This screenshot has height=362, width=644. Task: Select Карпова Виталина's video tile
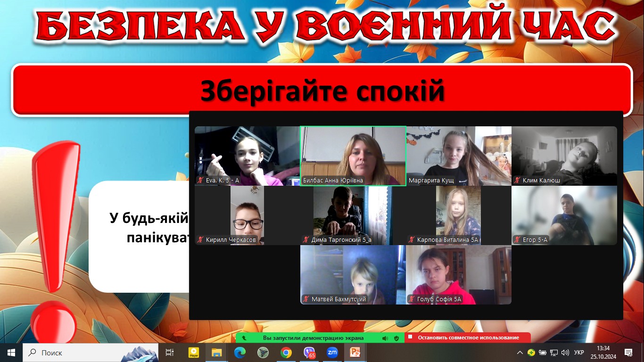459,215
